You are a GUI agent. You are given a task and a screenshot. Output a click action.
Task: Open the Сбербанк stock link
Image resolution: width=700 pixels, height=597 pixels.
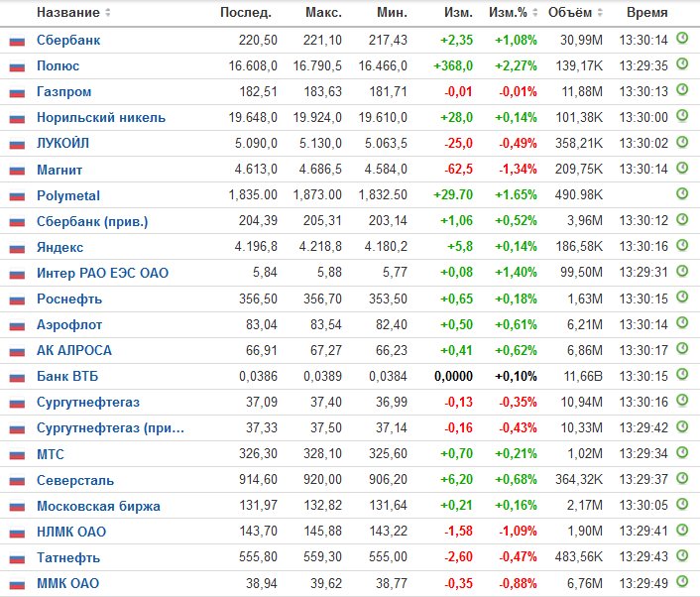point(68,41)
